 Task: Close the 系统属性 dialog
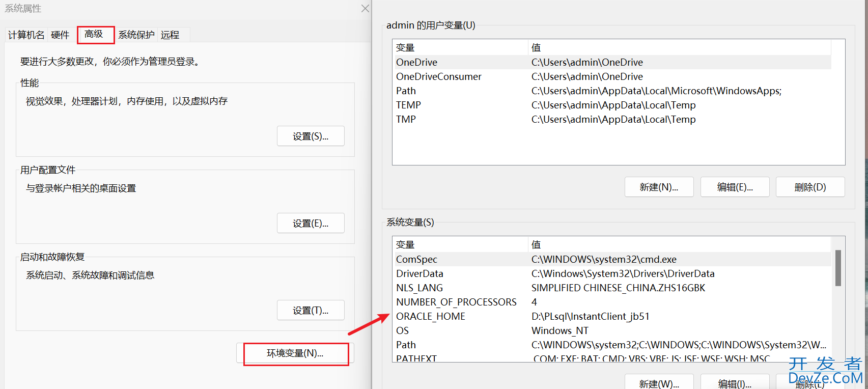tap(365, 9)
